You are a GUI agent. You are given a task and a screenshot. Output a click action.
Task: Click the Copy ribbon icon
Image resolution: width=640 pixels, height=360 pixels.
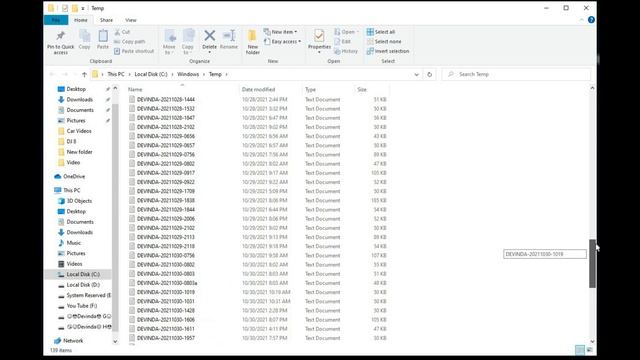(x=84, y=36)
